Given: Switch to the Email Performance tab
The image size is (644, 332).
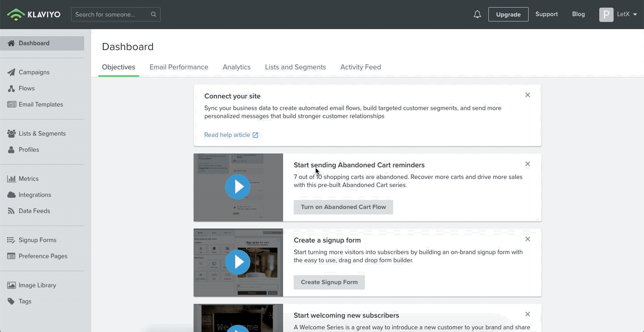Looking at the screenshot, I should 179,67.
